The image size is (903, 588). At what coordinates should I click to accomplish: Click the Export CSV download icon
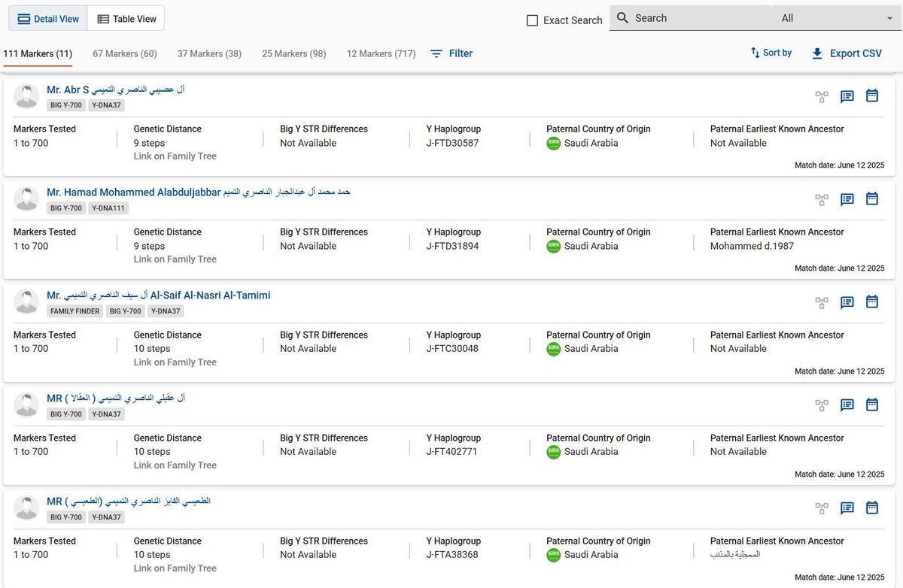tap(817, 53)
